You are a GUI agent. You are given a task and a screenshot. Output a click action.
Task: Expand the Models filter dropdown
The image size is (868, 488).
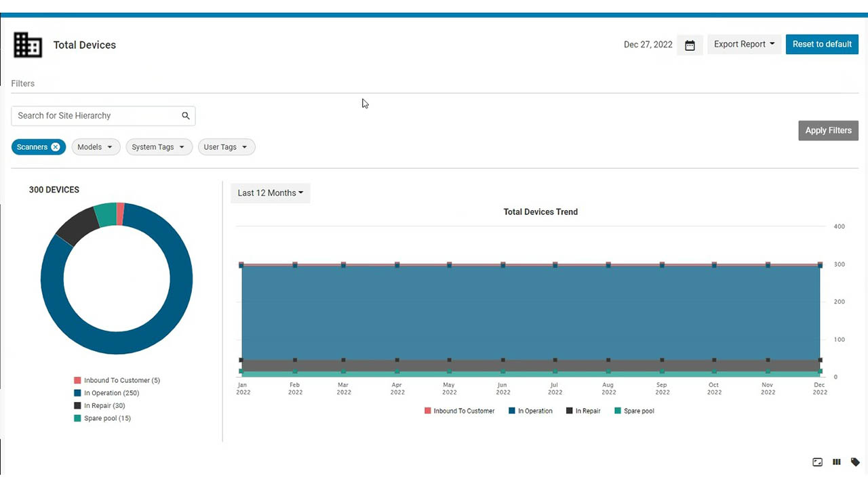(96, 147)
